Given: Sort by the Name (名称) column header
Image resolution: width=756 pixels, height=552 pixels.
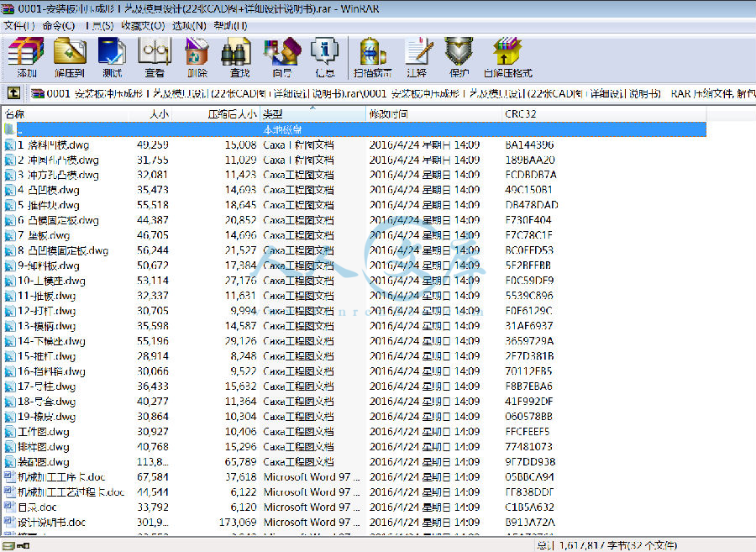Looking at the screenshot, I should pyautogui.click(x=65, y=114).
